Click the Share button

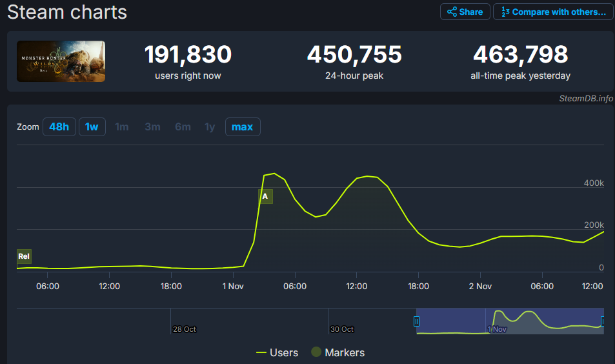pyautogui.click(x=465, y=12)
